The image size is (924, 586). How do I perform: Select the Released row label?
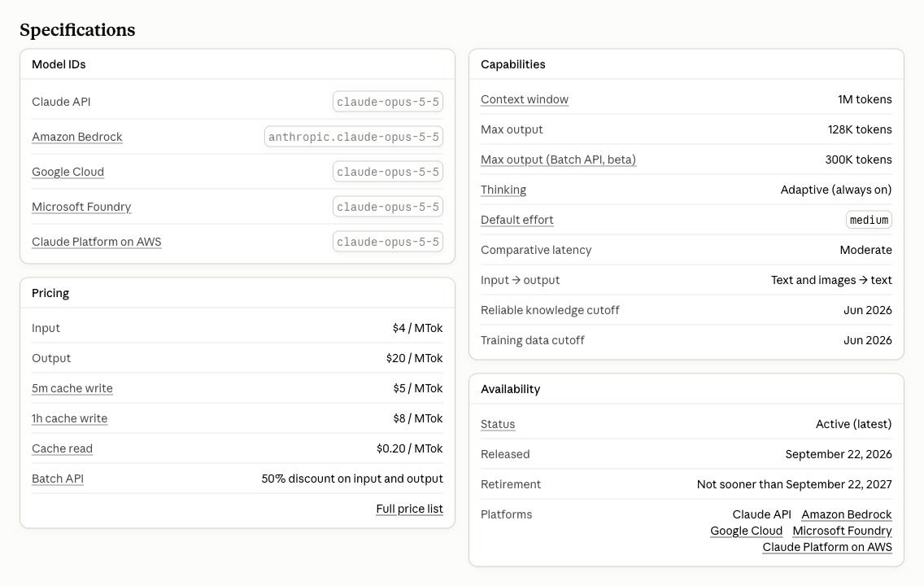point(505,454)
